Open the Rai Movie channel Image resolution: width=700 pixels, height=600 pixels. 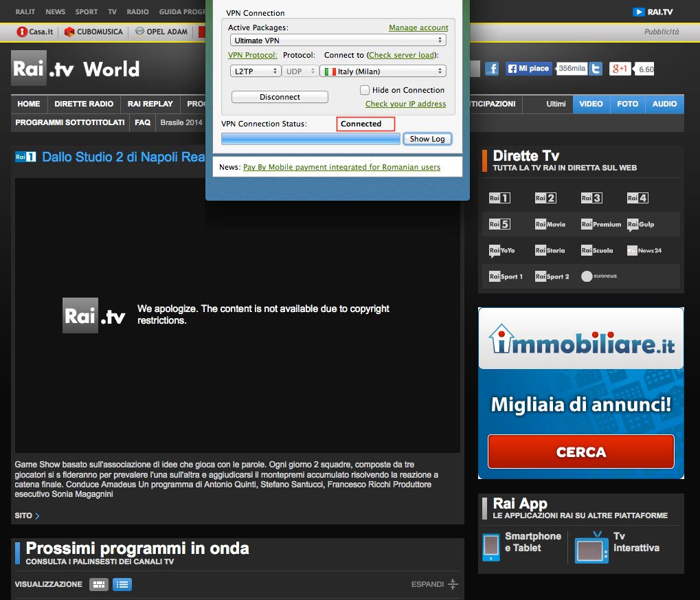tap(550, 224)
